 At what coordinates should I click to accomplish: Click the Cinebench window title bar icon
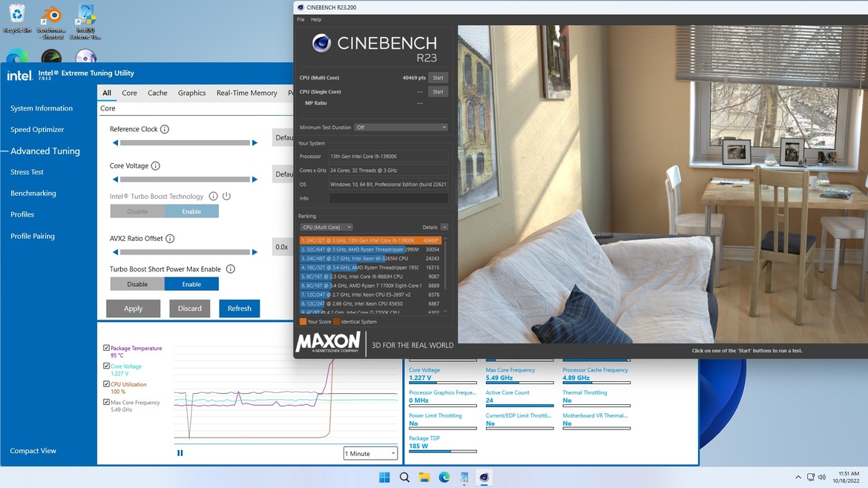pos(300,7)
